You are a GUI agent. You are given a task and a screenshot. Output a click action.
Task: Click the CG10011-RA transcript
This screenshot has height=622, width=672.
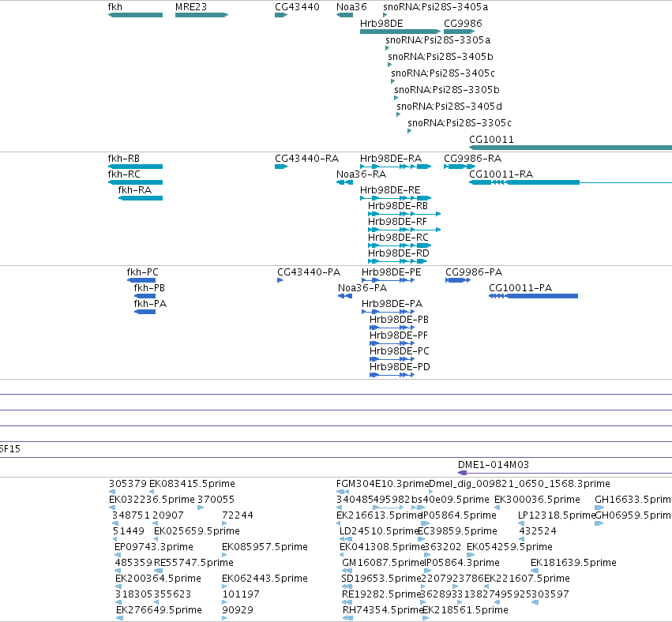pyautogui.click(x=570, y=182)
